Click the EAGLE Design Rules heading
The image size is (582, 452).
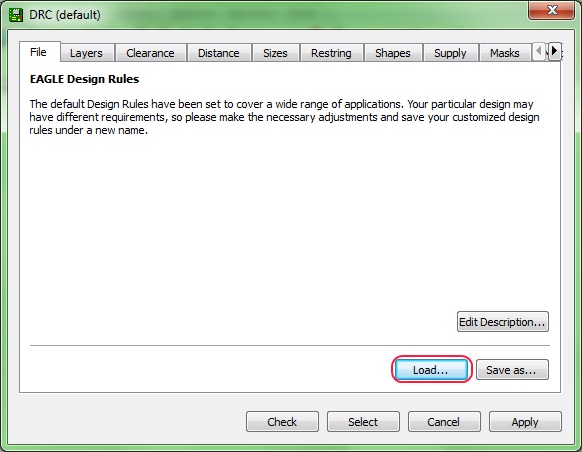84,79
